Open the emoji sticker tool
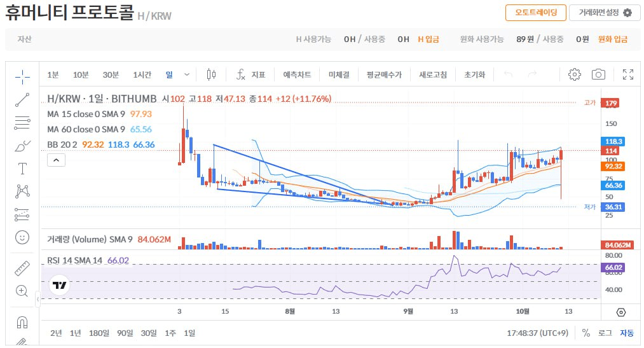The height and width of the screenshot is (348, 644). 22,237
